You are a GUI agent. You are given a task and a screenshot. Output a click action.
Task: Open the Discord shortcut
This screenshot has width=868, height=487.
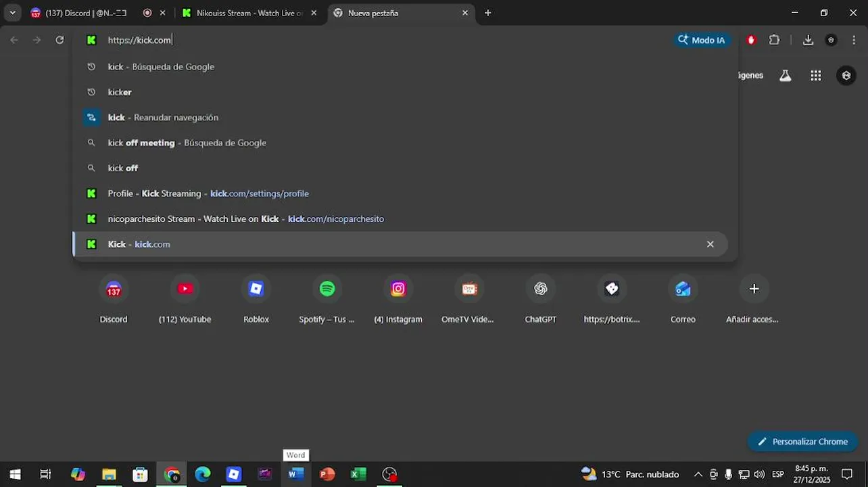(114, 300)
